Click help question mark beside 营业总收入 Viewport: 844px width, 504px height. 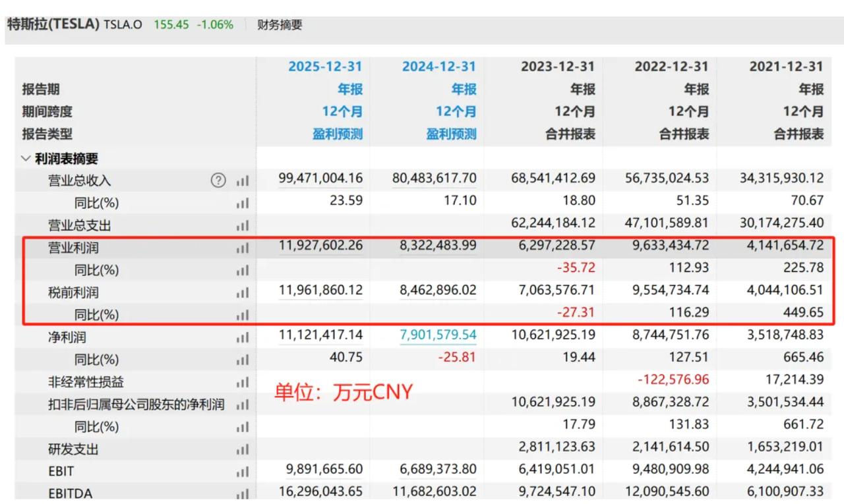click(x=218, y=180)
